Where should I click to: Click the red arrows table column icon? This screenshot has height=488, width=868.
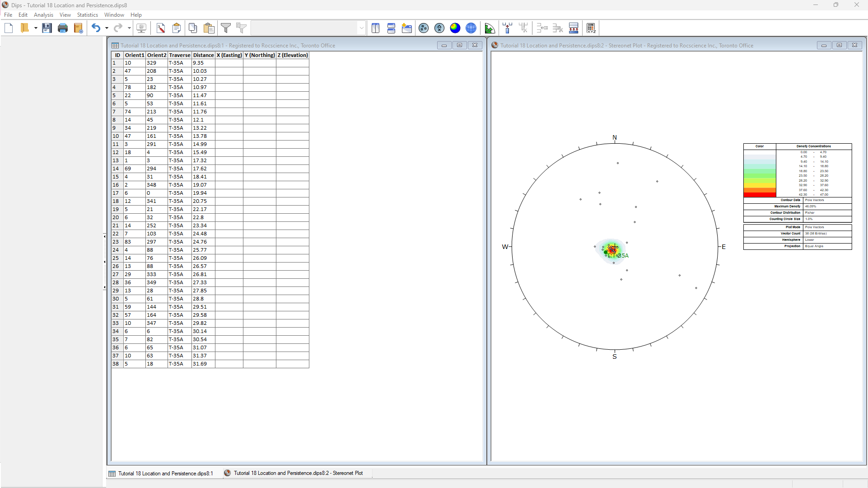pyautogui.click(x=574, y=28)
